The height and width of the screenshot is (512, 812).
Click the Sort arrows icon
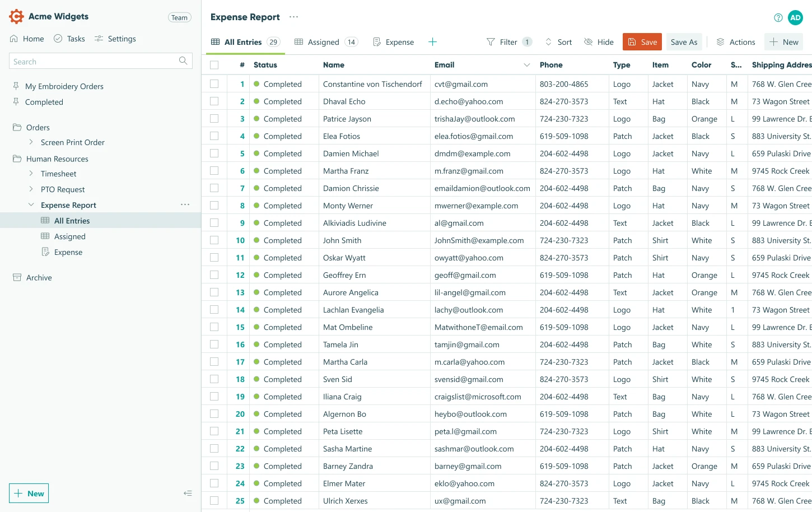[x=548, y=42]
